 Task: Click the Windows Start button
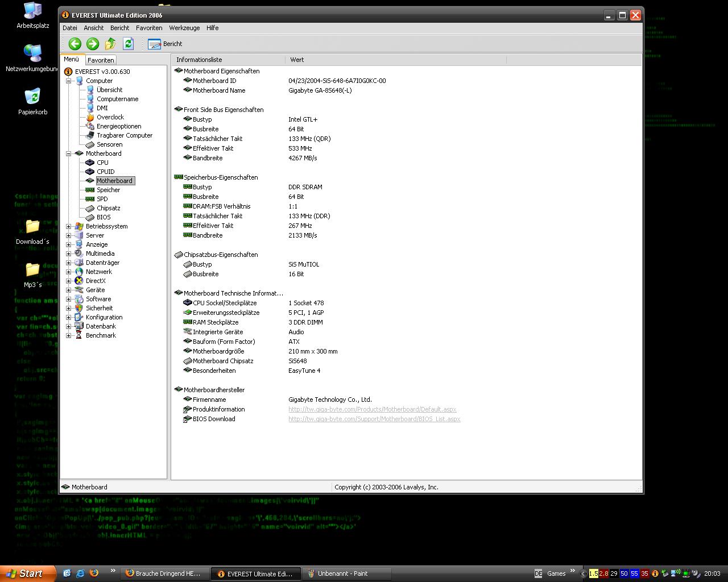pos(28,573)
